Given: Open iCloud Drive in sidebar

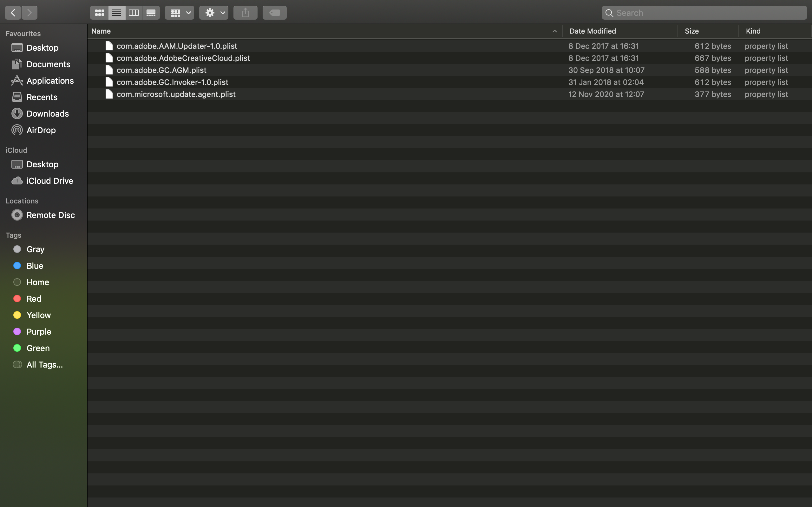Looking at the screenshot, I should click(x=50, y=181).
